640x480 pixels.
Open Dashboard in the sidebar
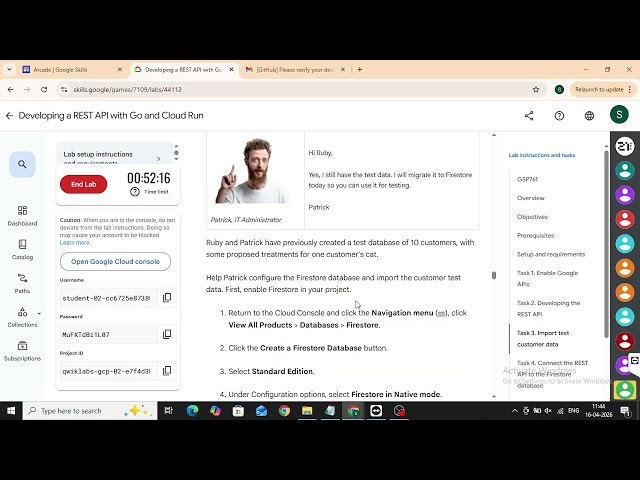[22, 216]
